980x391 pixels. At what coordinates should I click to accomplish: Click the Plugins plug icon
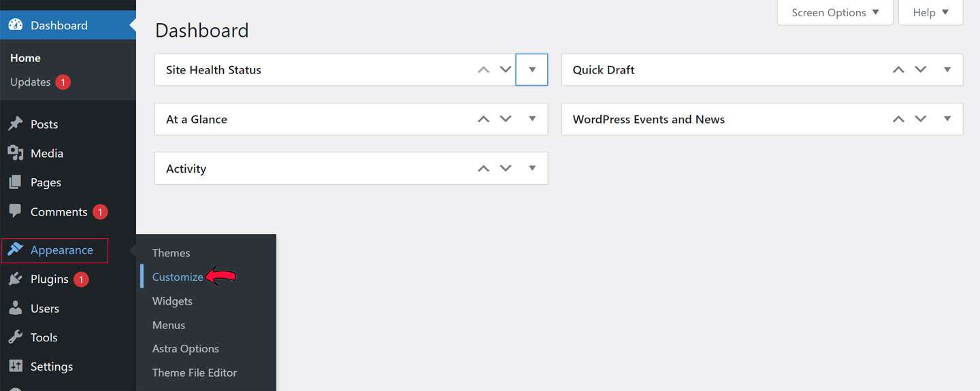pos(15,279)
